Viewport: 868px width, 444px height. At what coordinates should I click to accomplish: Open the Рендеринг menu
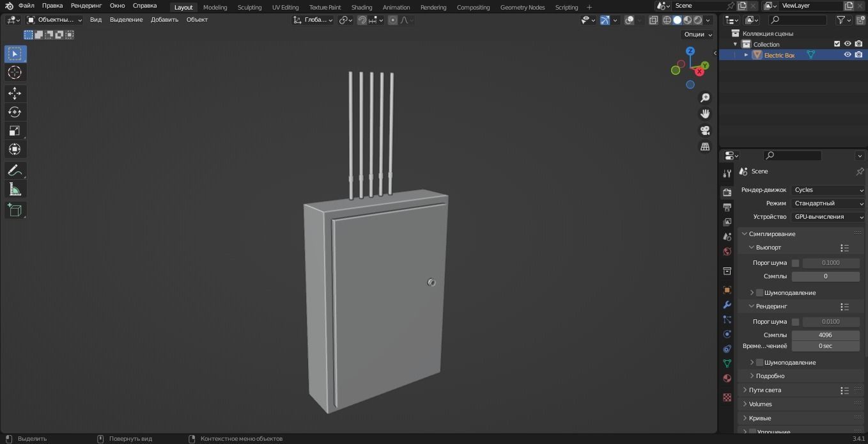(x=86, y=5)
